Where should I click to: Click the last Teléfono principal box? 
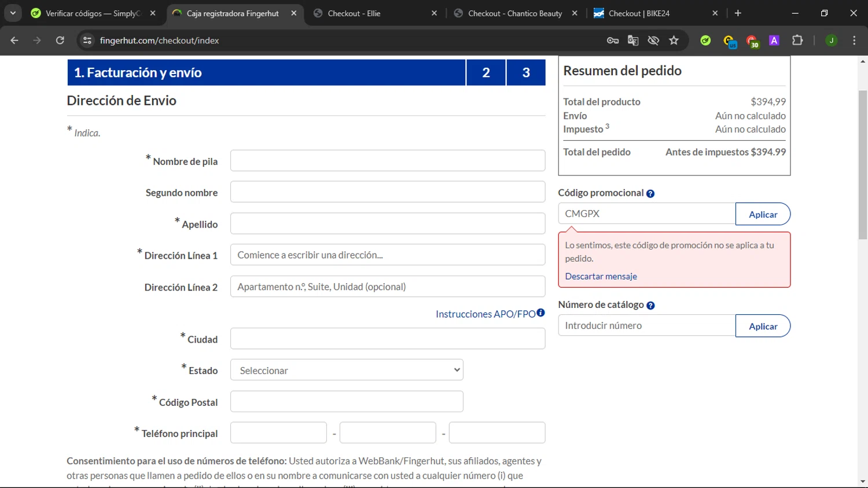[x=497, y=433]
